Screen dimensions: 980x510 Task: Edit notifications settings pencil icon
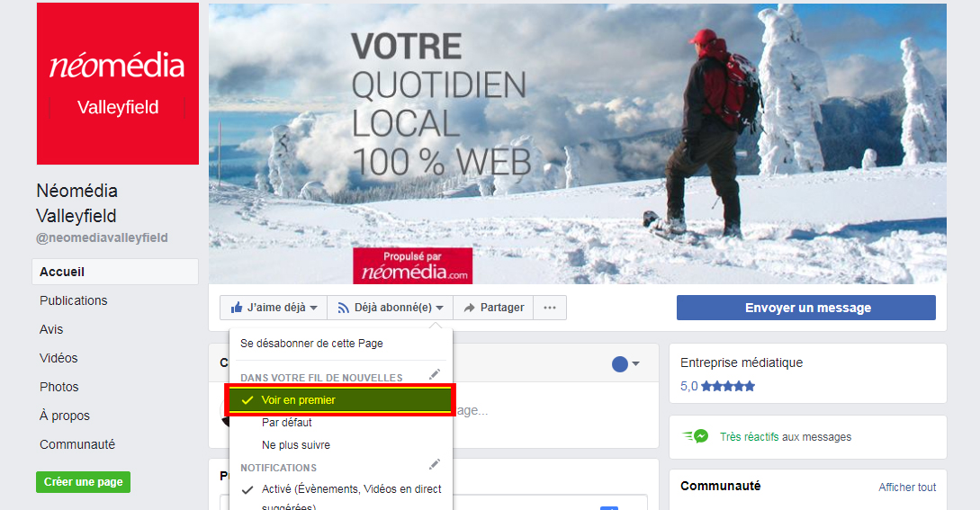click(435, 464)
